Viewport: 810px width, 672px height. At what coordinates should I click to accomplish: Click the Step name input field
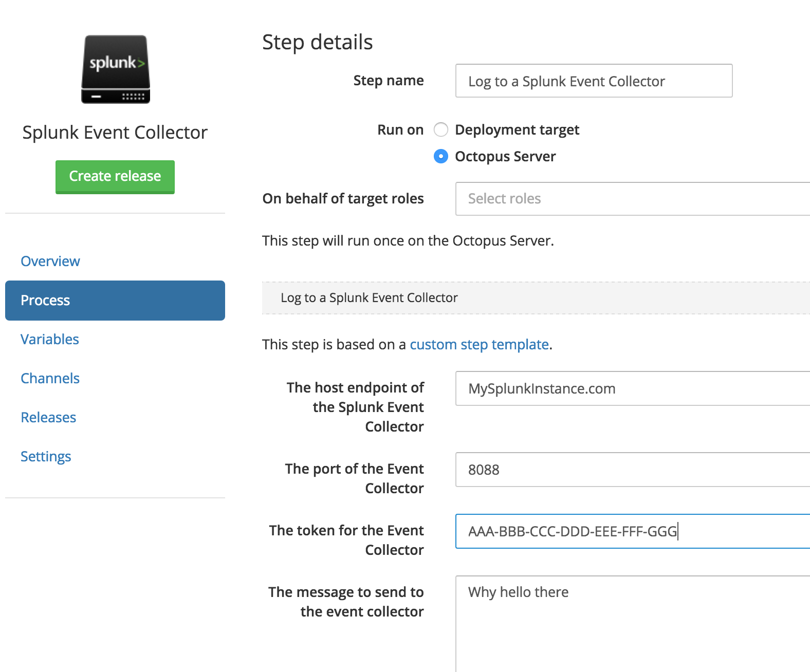click(594, 81)
